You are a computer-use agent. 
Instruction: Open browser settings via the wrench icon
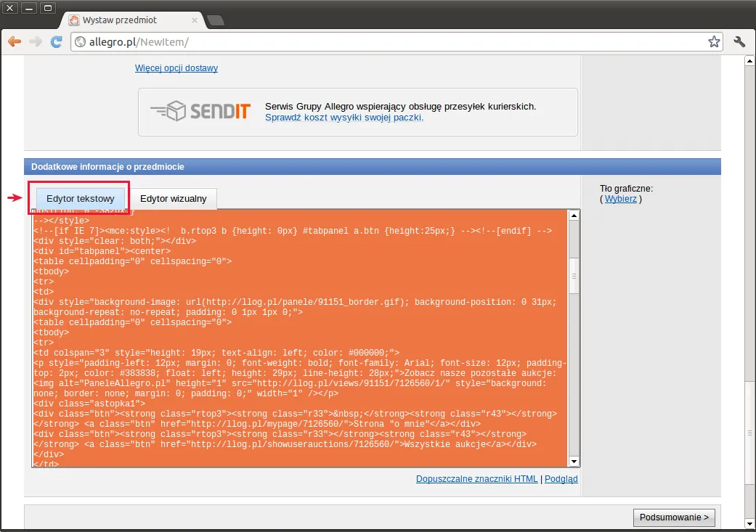click(739, 41)
